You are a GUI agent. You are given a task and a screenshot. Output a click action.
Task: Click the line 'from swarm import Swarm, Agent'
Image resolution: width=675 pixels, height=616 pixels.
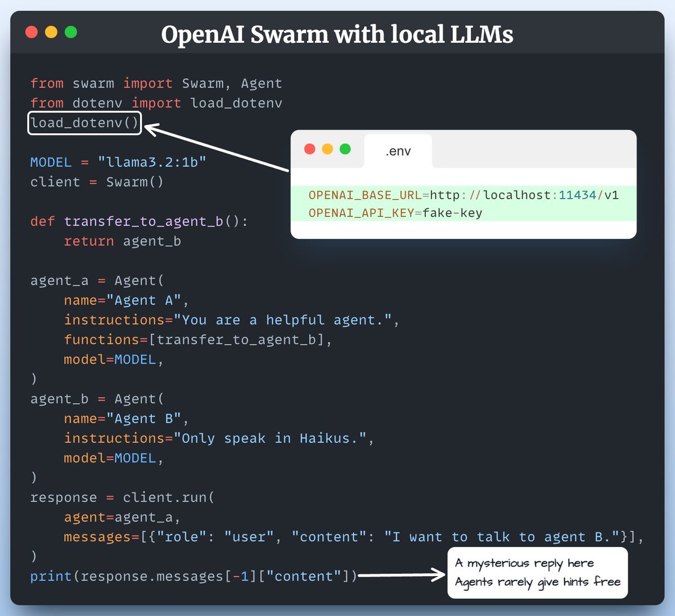point(156,83)
